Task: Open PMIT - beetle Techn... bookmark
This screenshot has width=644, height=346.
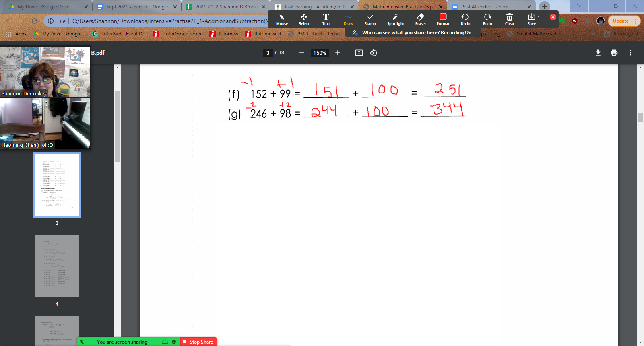Action: click(316, 34)
